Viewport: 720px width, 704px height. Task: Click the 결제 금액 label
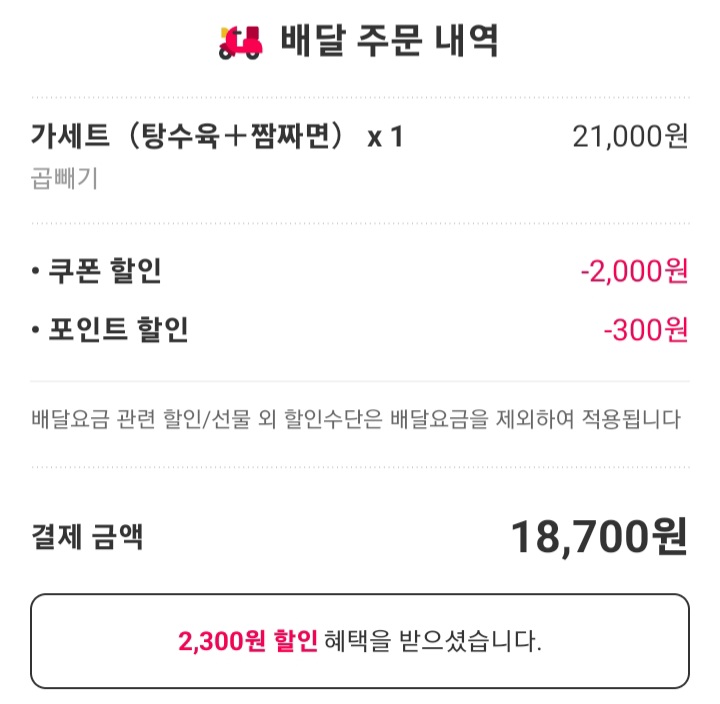[x=87, y=537]
